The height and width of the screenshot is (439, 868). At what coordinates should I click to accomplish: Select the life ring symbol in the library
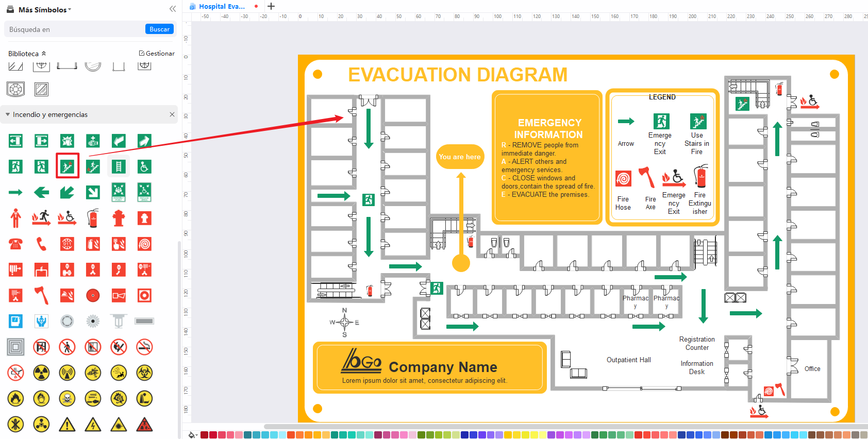click(15, 89)
